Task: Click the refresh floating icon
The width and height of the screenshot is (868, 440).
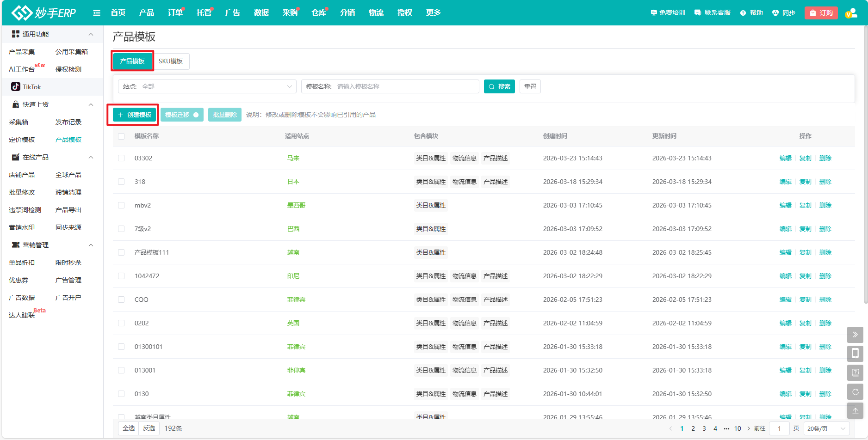Action: point(855,392)
